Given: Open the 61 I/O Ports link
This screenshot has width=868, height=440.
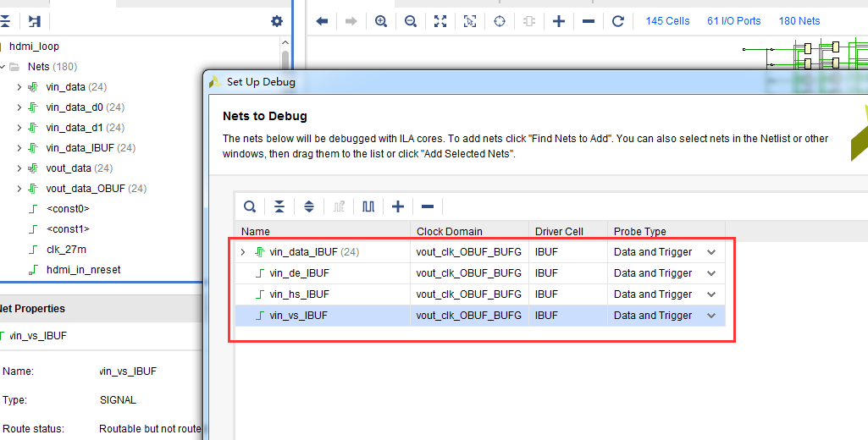Looking at the screenshot, I should pos(733,21).
